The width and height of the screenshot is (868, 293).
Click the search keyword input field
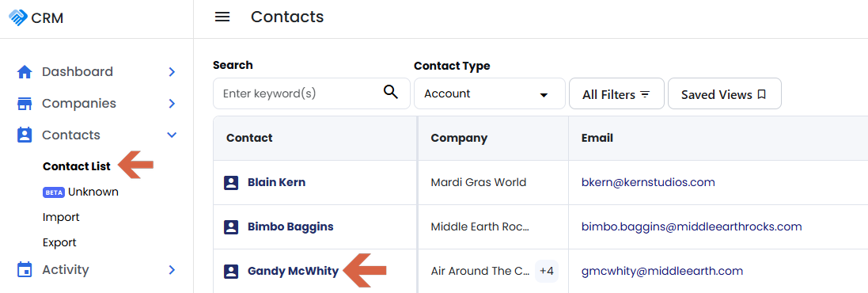pyautogui.click(x=311, y=93)
